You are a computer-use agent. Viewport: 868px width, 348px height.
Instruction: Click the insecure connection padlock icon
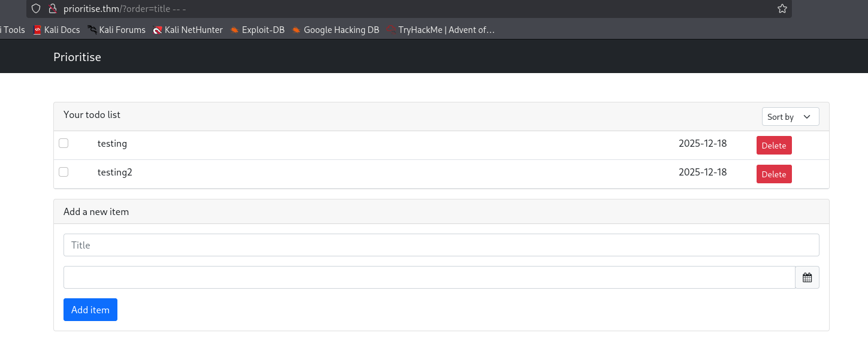52,8
